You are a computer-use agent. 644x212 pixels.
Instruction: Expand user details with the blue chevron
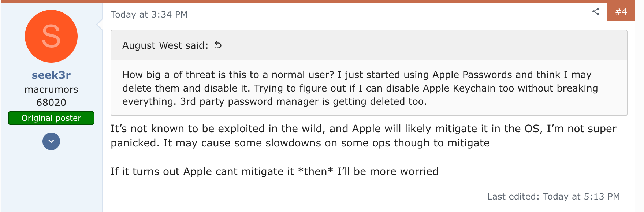(x=51, y=141)
